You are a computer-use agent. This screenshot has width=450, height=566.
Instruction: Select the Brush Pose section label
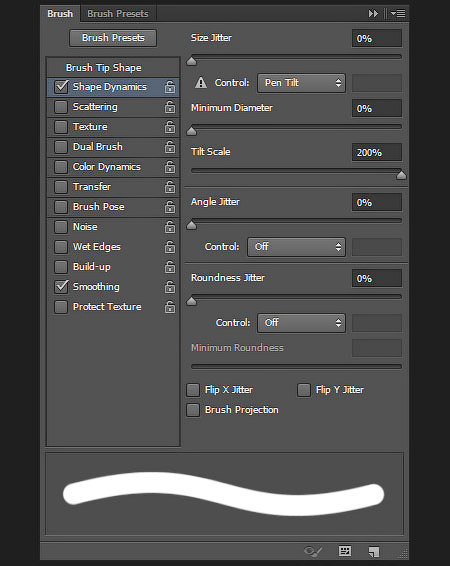[99, 207]
